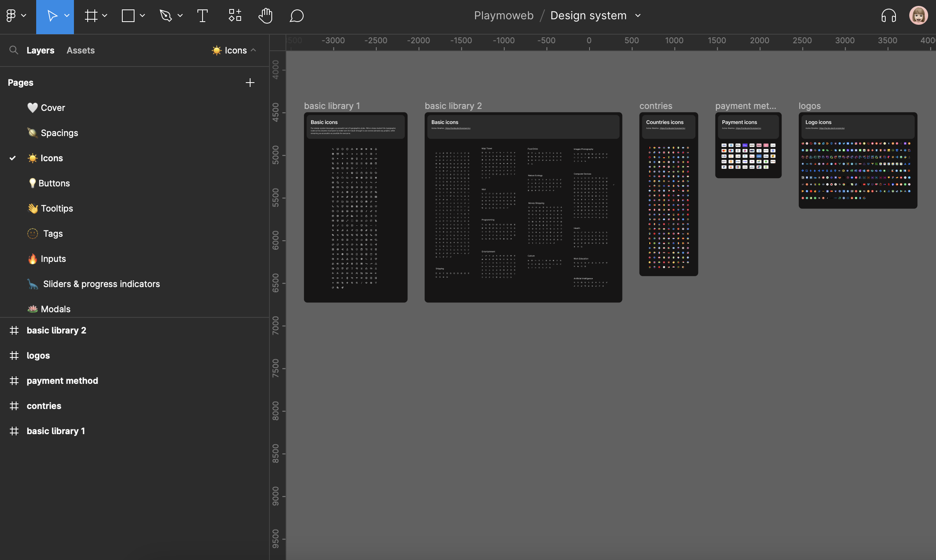Select the Comment tool
Viewport: 936px width, 560px height.
click(297, 16)
